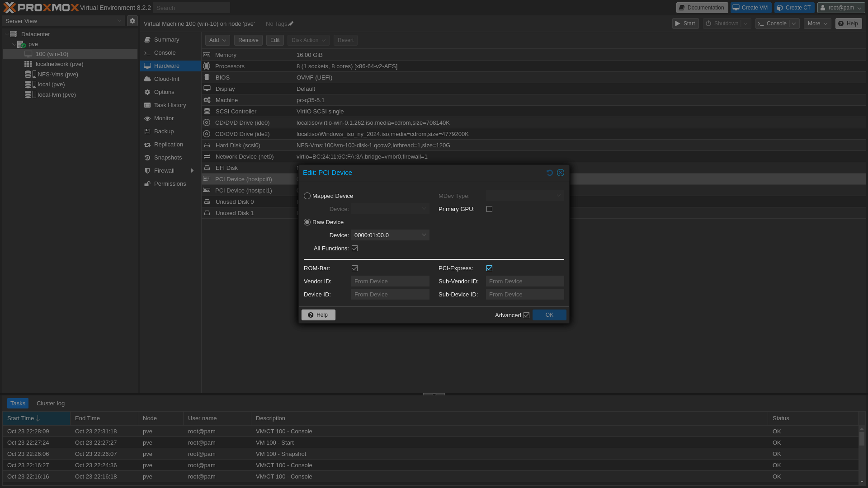The image size is (868, 488).
Task: Click the 100 (win-10) VM monitor icon
Action: 28,54
